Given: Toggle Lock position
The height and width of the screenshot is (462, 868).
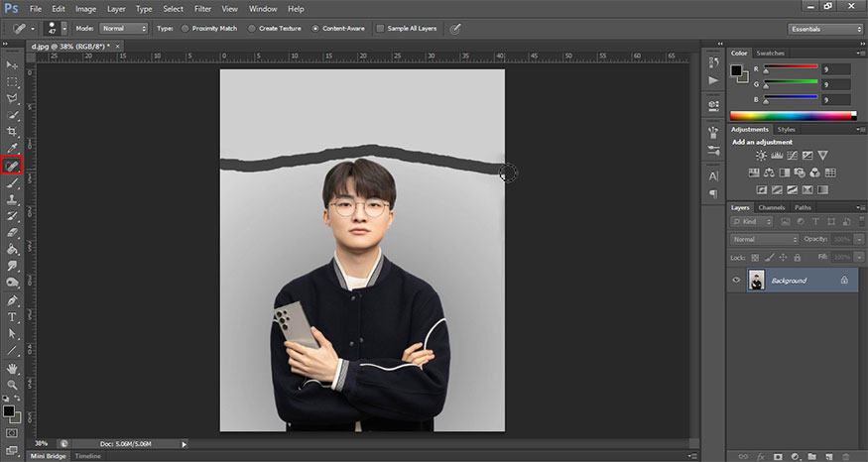Looking at the screenshot, I should pos(783,258).
